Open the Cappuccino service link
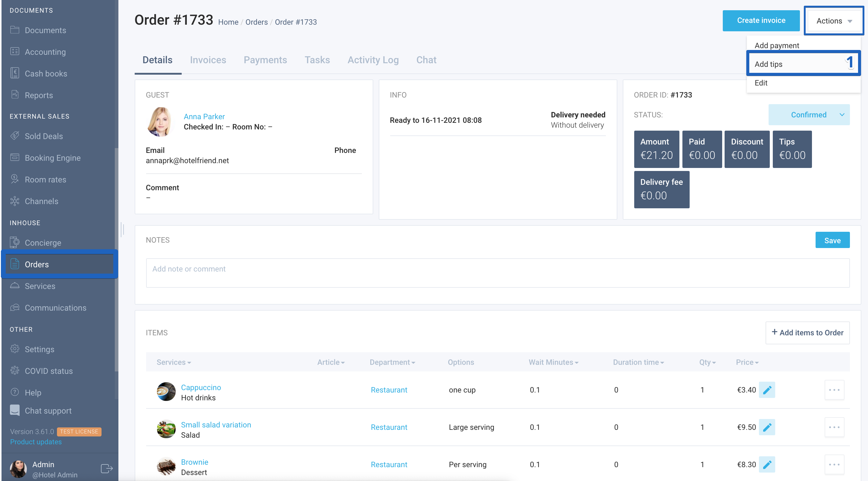Viewport: 868px width, 481px height. [201, 387]
